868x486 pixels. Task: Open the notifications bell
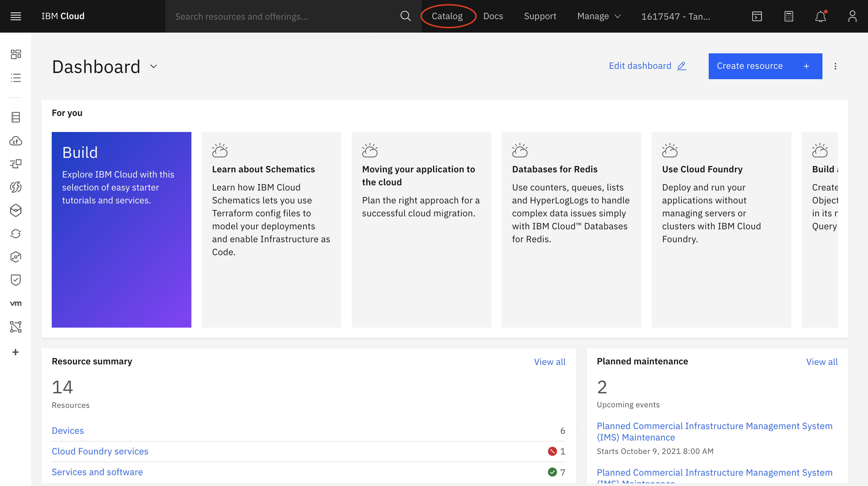tap(820, 16)
